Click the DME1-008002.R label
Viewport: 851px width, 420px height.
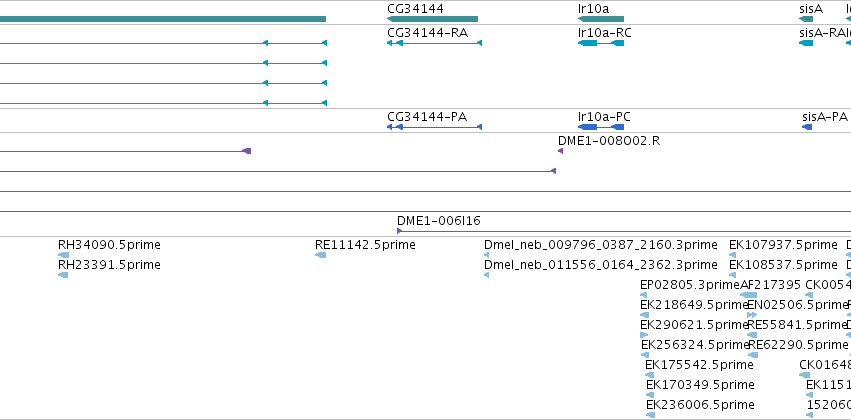click(609, 141)
